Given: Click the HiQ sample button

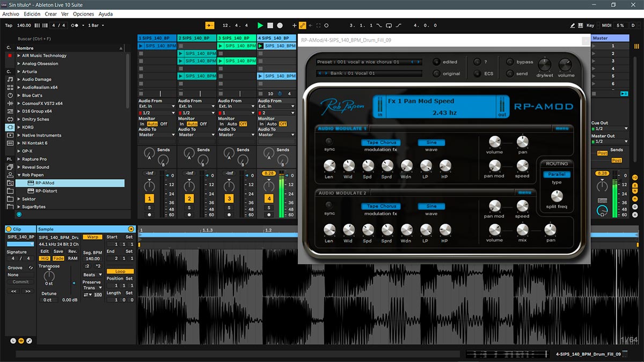Looking at the screenshot, I should tap(45, 258).
